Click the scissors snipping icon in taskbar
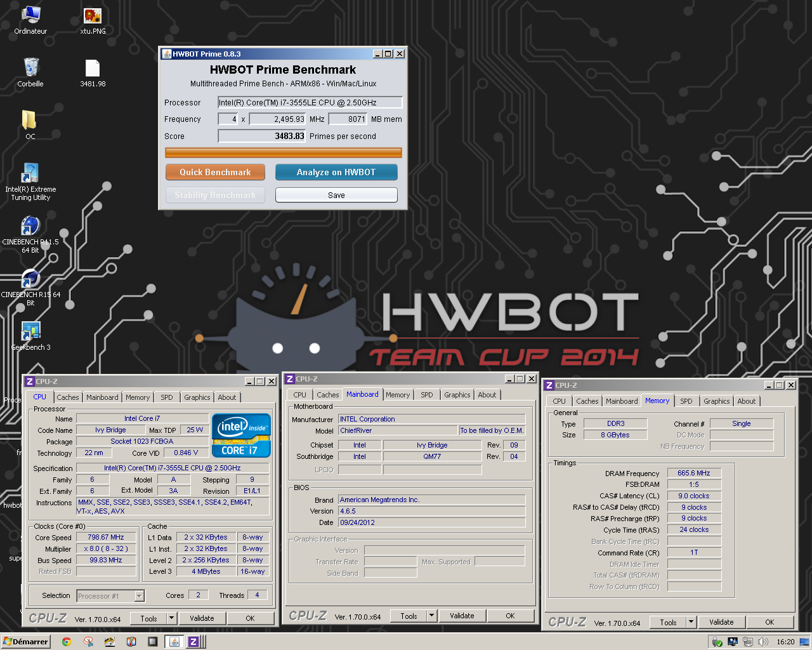812x650 pixels. tap(88, 642)
